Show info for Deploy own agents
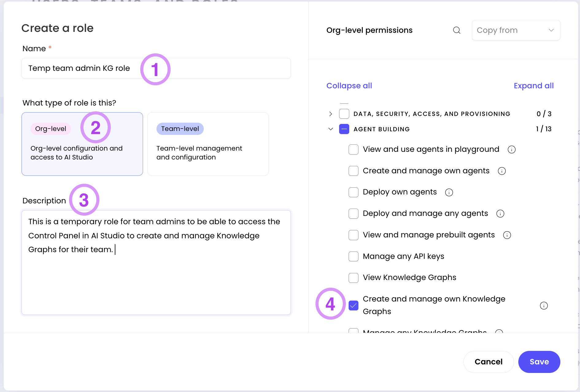The image size is (580, 392). (449, 192)
